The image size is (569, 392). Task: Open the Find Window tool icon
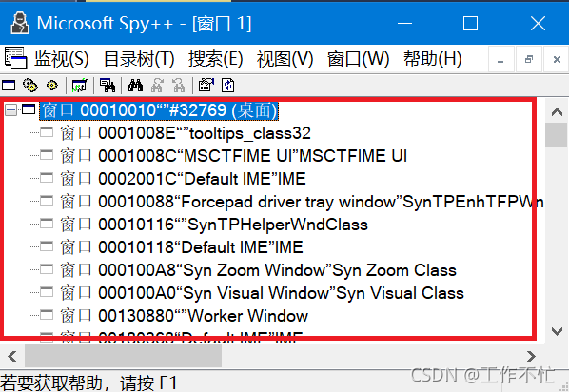pos(108,86)
